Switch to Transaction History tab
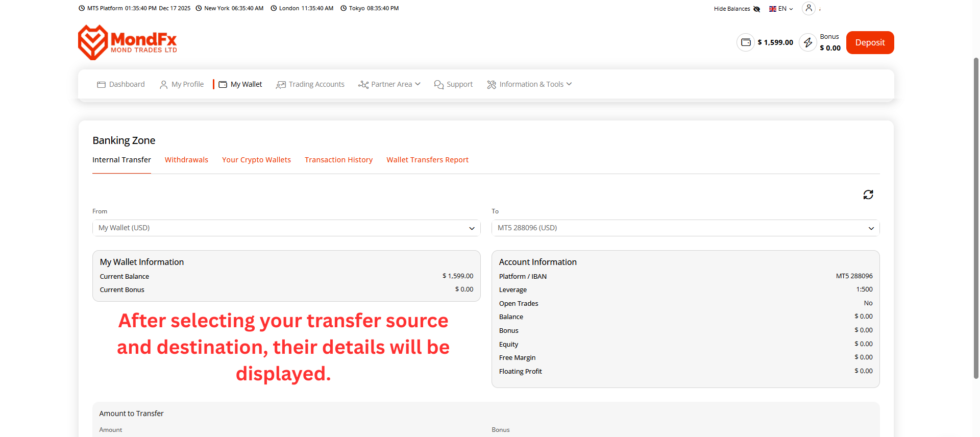The image size is (980, 437). [338, 160]
